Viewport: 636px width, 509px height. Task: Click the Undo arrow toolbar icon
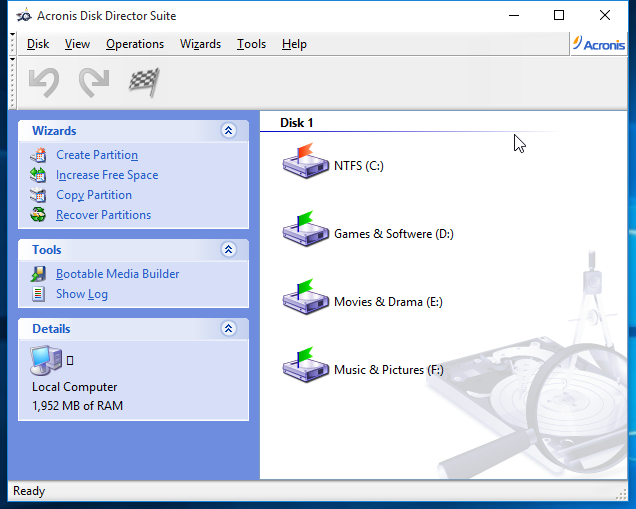(x=44, y=83)
